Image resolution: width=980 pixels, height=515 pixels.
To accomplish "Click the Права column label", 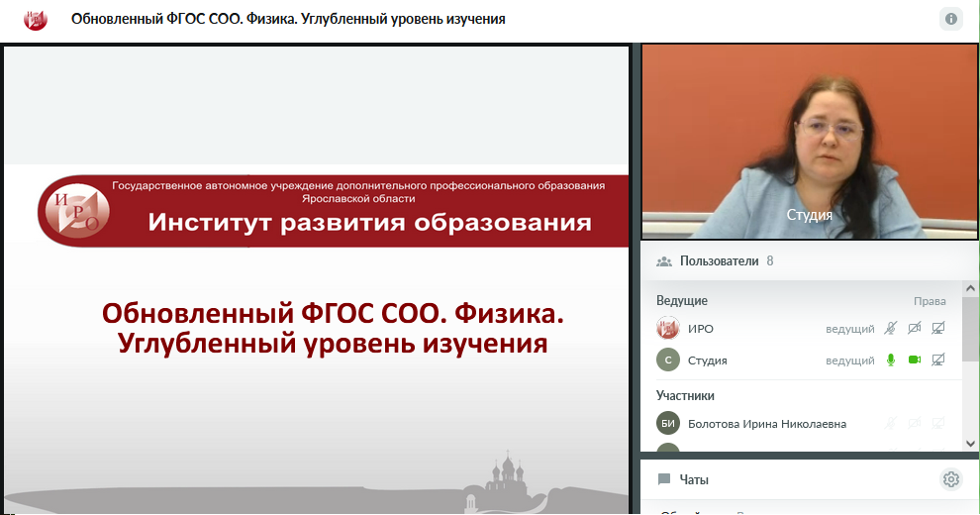I will pyautogui.click(x=930, y=301).
